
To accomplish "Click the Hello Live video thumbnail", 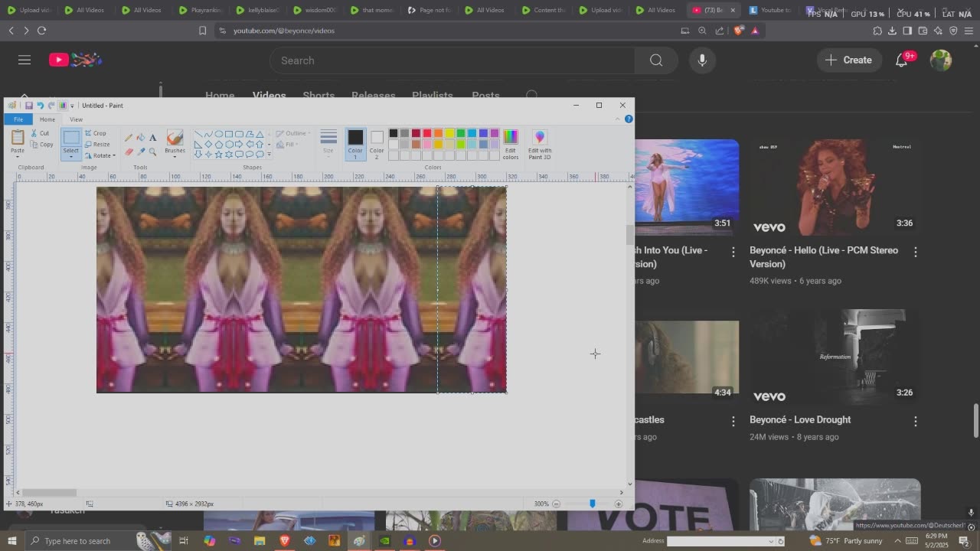I will 835,187.
